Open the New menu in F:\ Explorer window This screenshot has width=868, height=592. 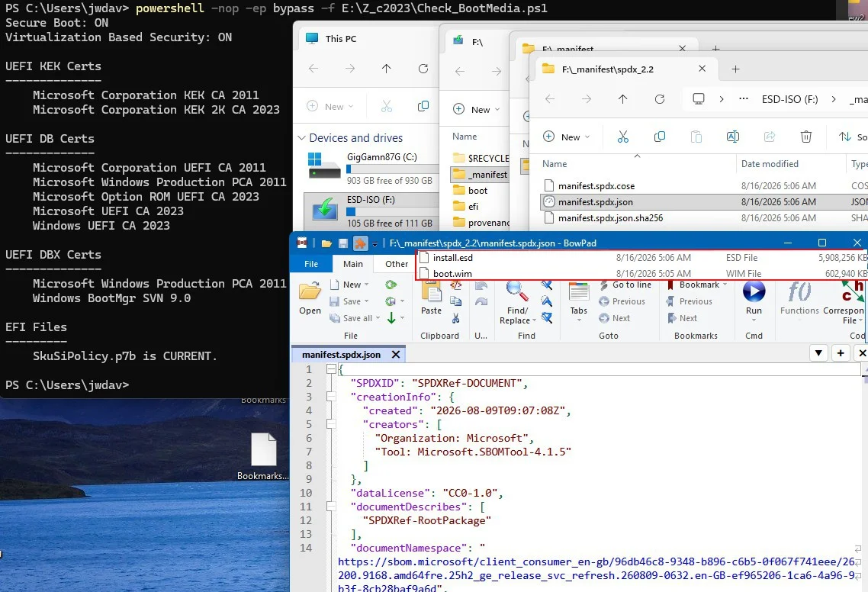tap(476, 109)
